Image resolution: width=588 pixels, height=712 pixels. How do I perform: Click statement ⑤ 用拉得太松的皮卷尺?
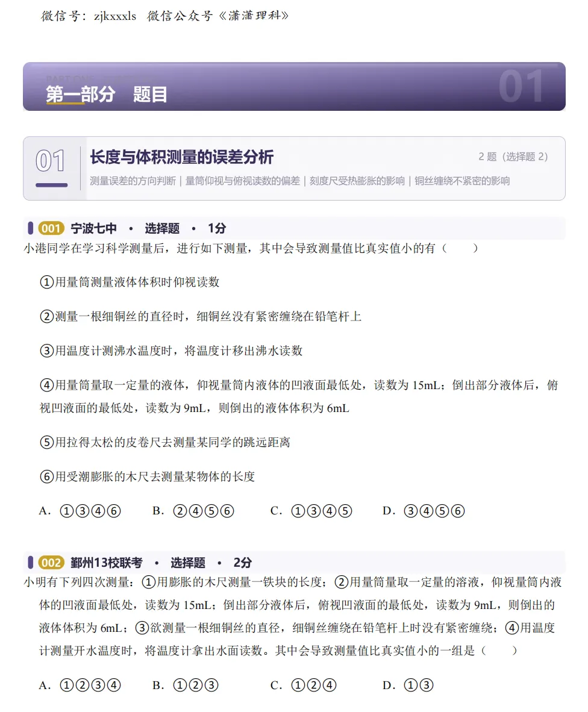click(165, 442)
